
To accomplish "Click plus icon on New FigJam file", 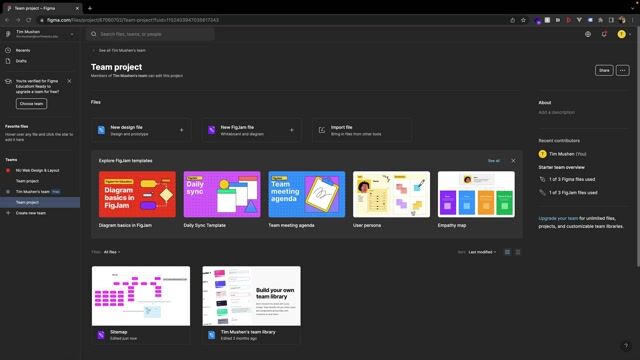I will point(292,130).
